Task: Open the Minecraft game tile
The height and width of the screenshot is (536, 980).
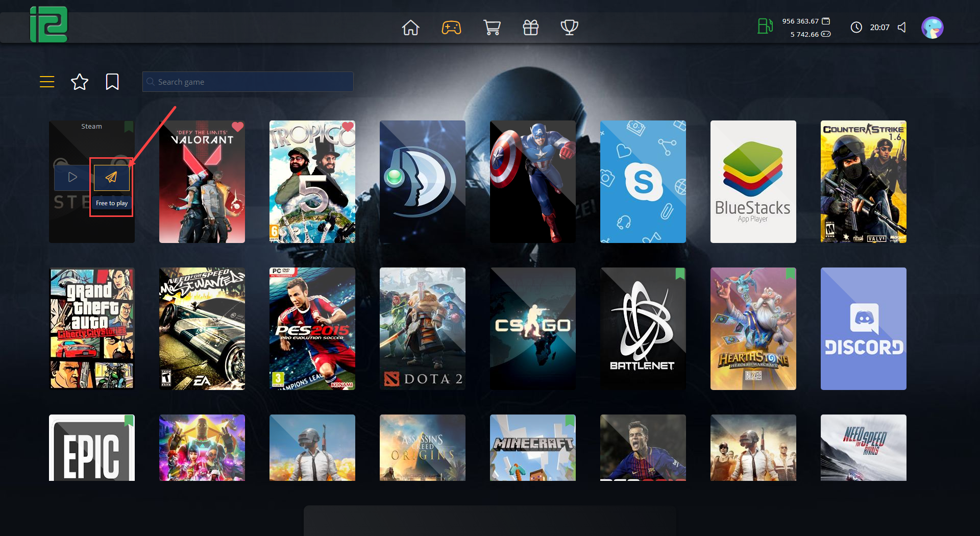Action: (x=532, y=448)
